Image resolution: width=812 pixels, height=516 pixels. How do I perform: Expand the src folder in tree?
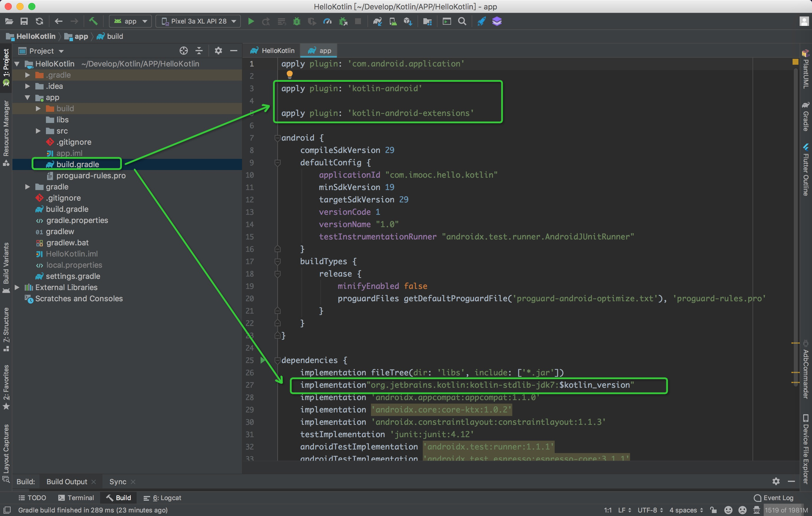[38, 131]
